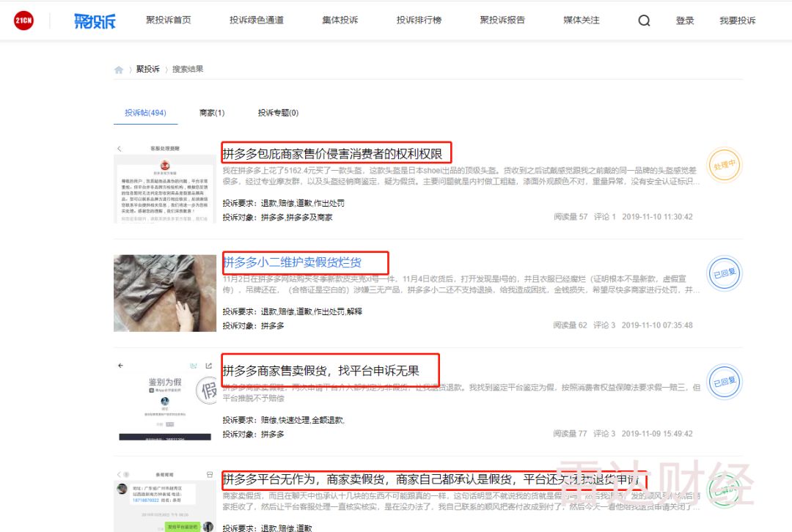
Task: Open 聚投诉首页 in navigation bar
Action: pos(168,21)
